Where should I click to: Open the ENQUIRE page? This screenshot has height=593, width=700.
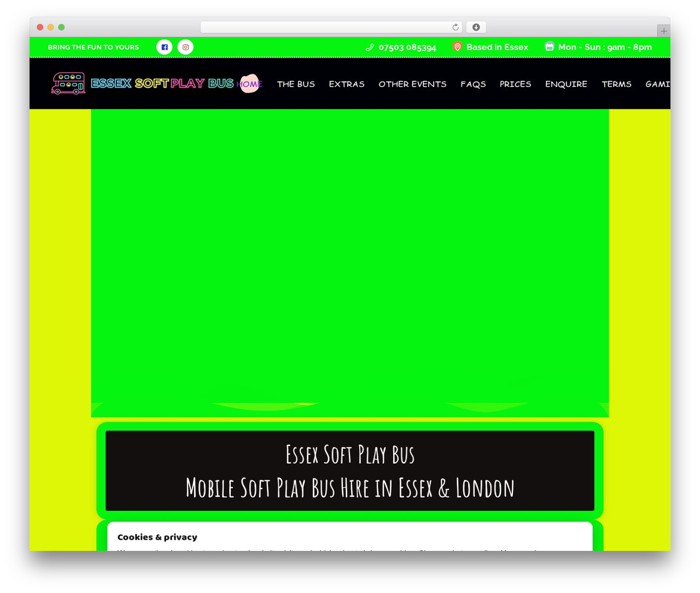coord(566,84)
